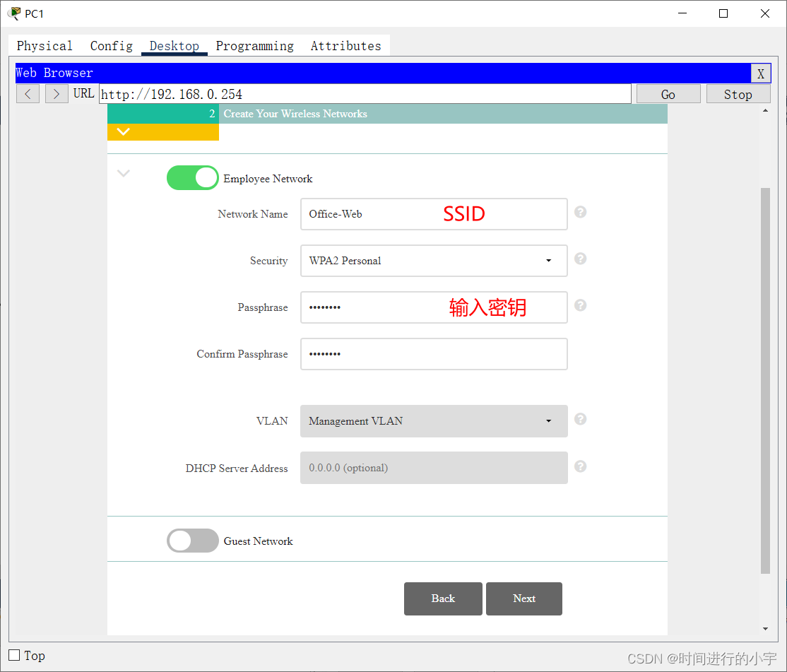
Task: Click the Confirm Passphrase input field
Action: coord(434,354)
